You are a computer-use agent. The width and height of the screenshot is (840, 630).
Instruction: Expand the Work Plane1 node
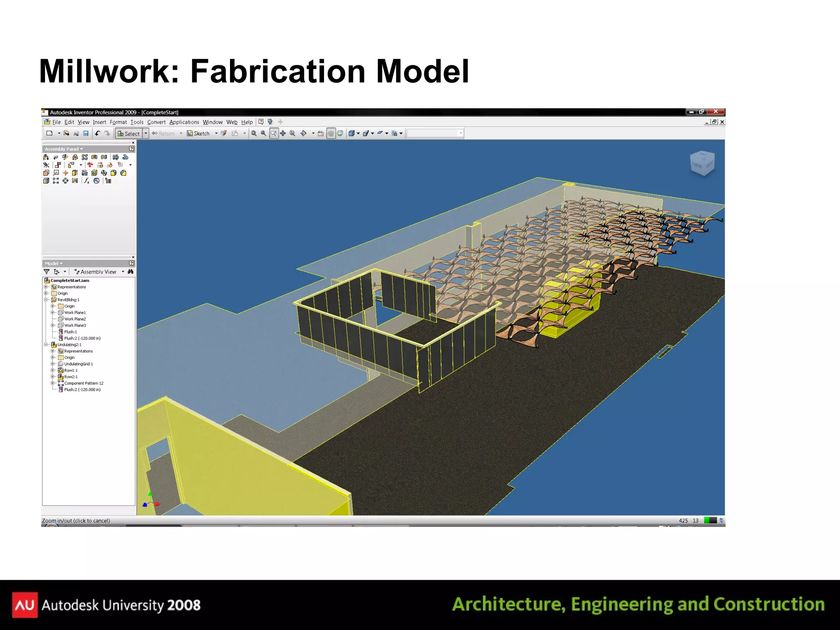(53, 313)
